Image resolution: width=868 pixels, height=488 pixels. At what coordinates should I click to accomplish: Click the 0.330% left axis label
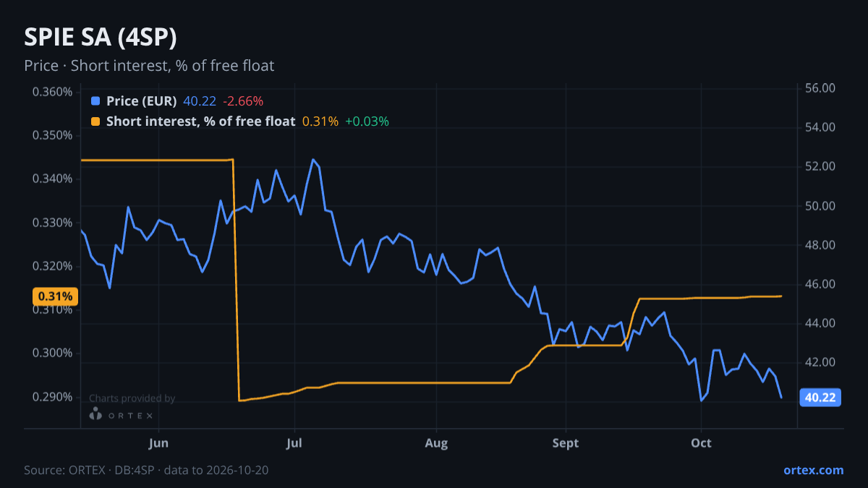[53, 222]
